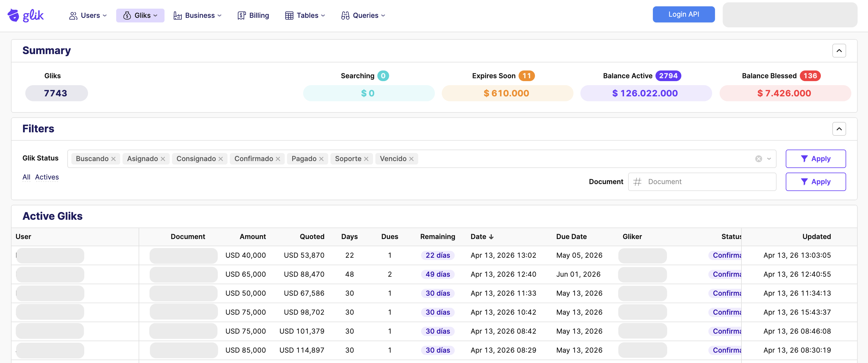The image size is (868, 363).
Task: Apply the Glik Status filters
Action: point(816,158)
